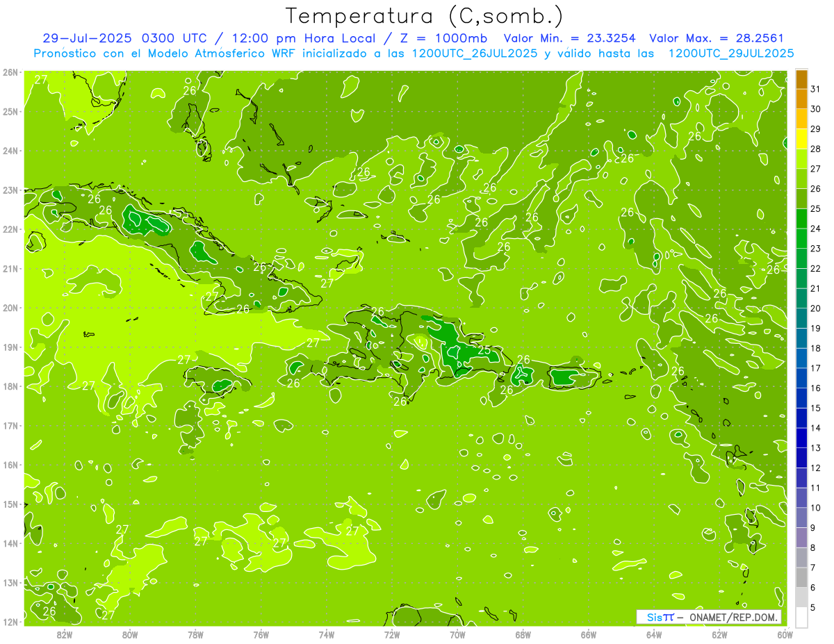Click the 60W longitude axis label
The image size is (834, 644).
785,634
